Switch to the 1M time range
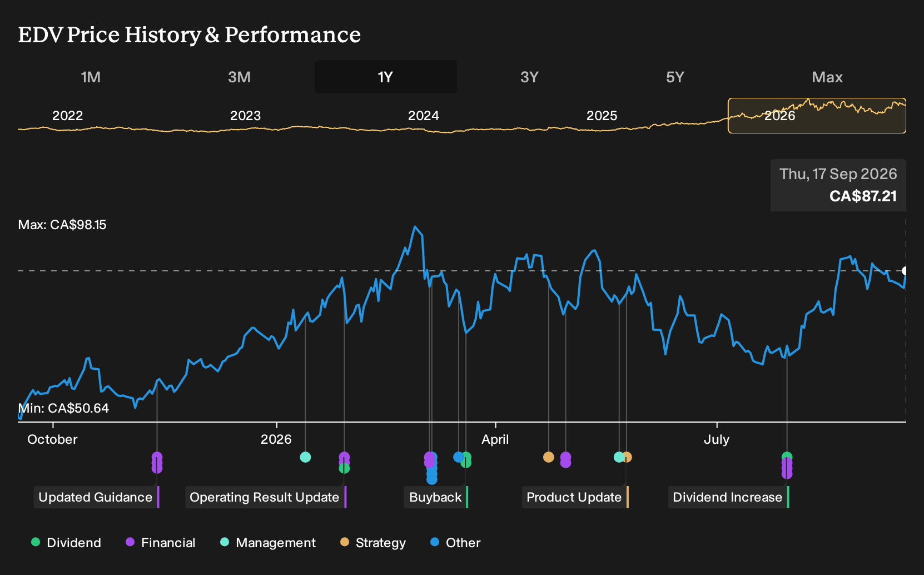The height and width of the screenshot is (575, 924). (x=91, y=77)
